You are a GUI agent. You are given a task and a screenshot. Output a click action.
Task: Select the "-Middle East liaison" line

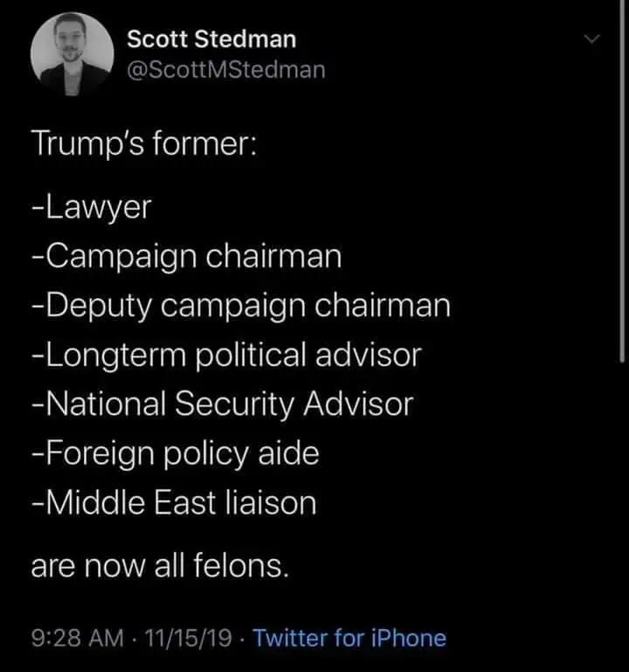click(x=173, y=503)
